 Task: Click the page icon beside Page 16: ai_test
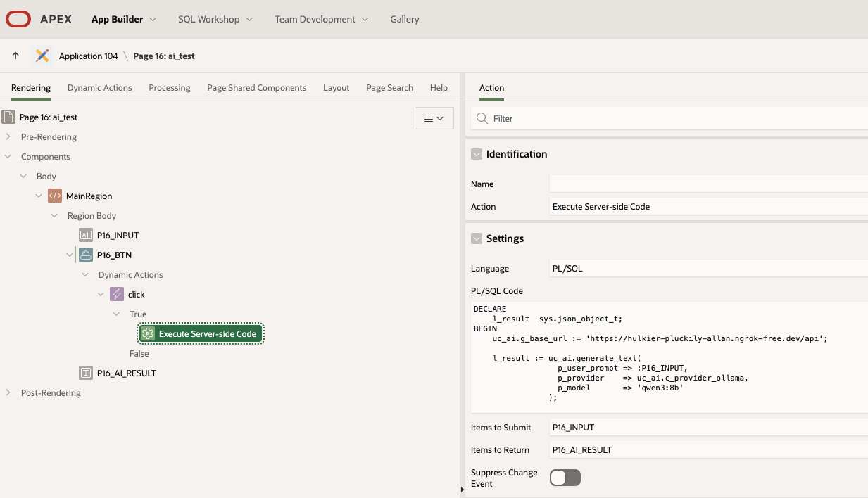pos(8,117)
